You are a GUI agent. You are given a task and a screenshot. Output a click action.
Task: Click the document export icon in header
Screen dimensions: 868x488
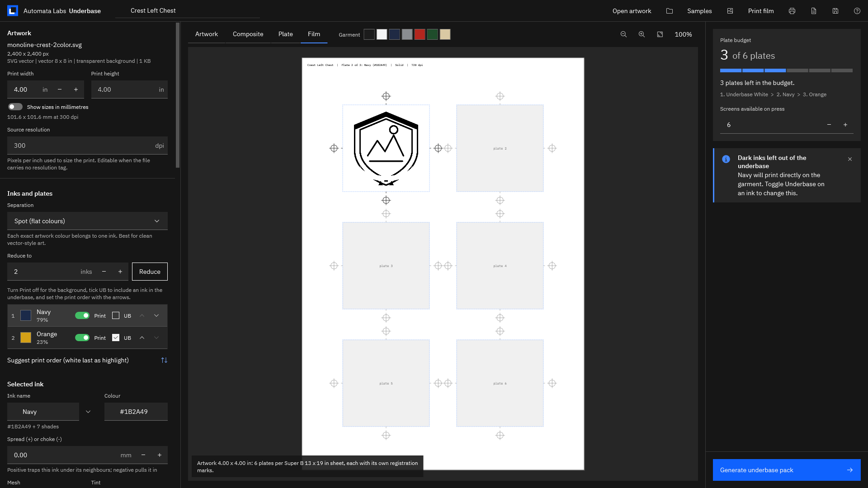[x=814, y=11]
